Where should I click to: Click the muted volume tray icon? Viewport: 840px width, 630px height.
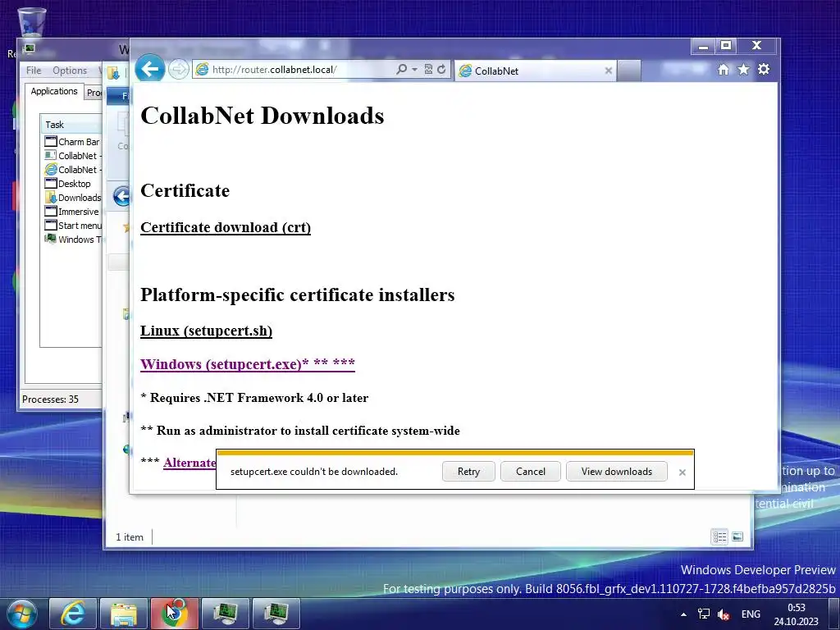point(724,614)
